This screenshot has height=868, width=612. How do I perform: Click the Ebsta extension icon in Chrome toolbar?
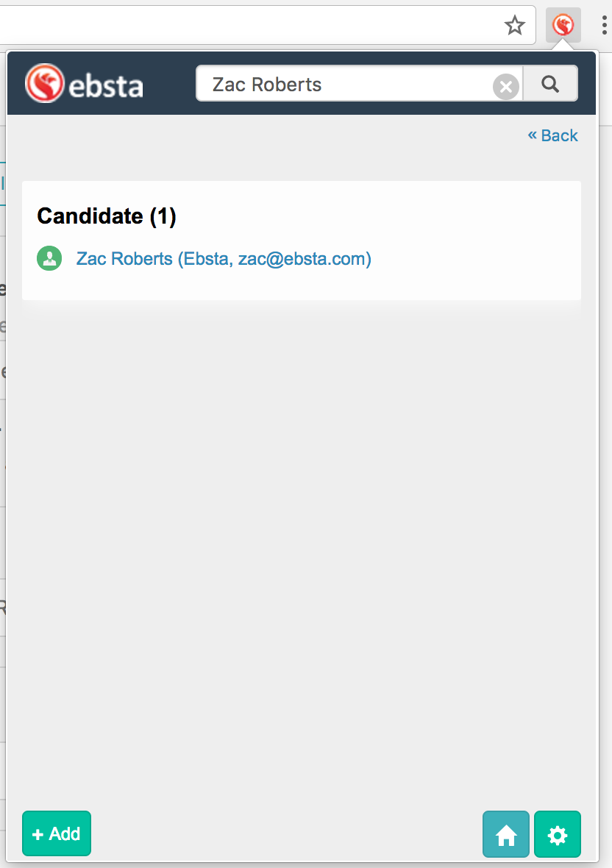pos(563,26)
